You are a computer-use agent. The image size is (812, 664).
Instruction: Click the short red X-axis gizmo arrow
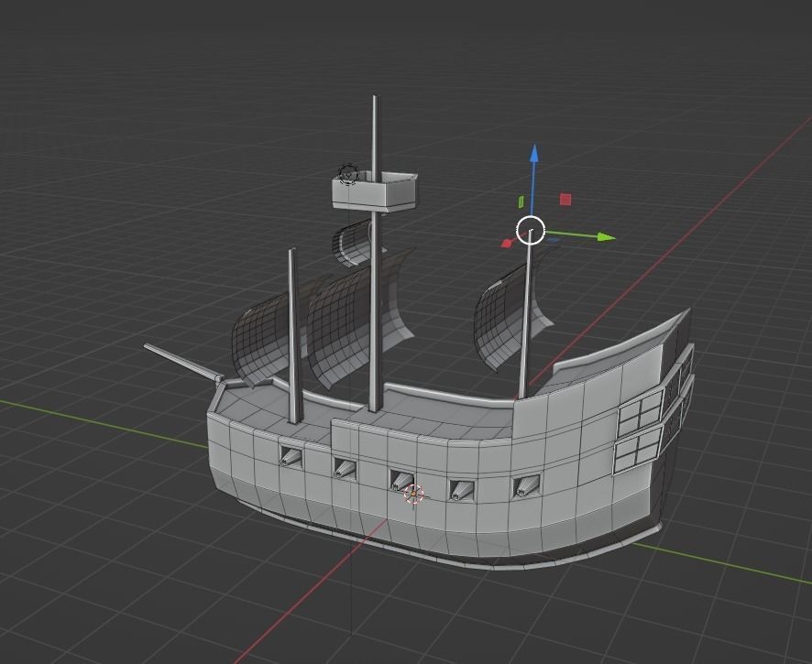pyautogui.click(x=507, y=244)
